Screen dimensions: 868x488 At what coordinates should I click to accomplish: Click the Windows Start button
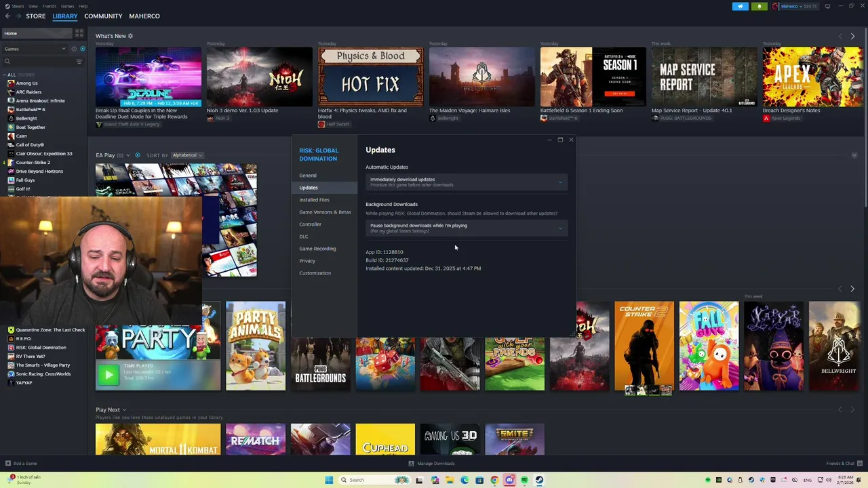[329, 480]
